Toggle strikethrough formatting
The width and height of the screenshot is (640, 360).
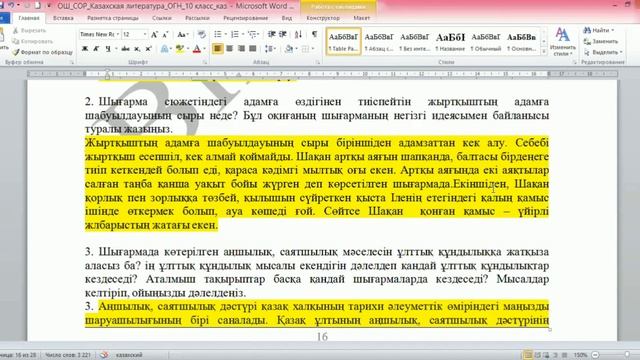(125, 49)
